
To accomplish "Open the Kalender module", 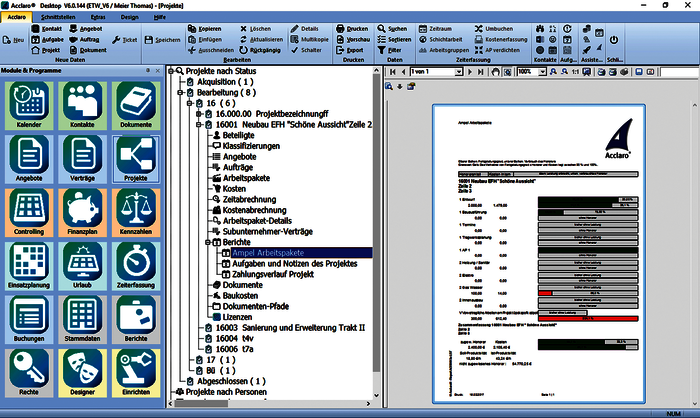I will click(x=29, y=105).
